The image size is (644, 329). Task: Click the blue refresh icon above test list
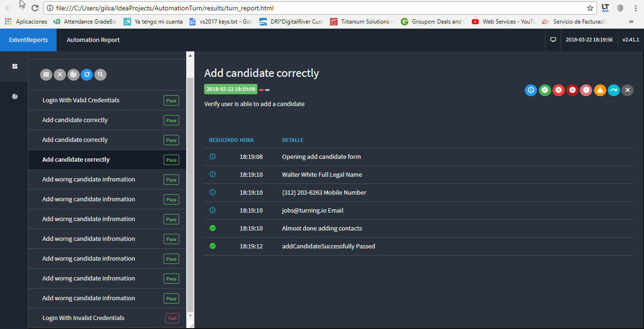click(87, 74)
